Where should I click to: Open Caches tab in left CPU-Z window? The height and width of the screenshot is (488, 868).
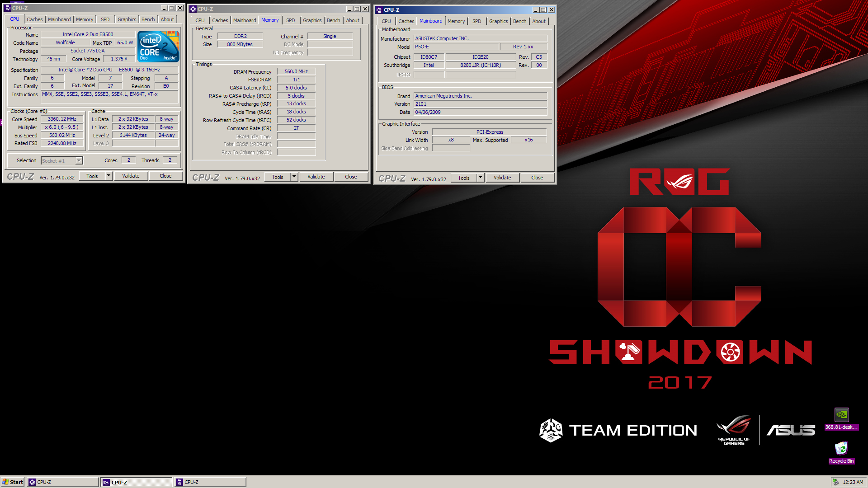(34, 19)
